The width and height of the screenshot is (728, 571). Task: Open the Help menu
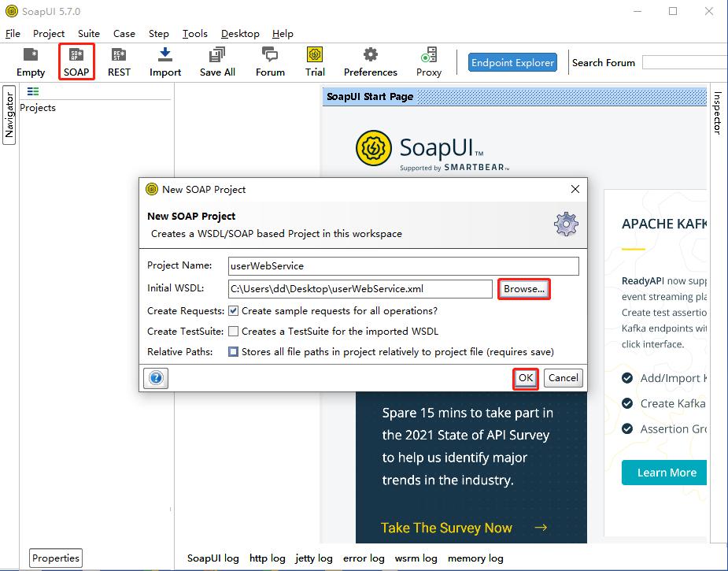[x=283, y=33]
